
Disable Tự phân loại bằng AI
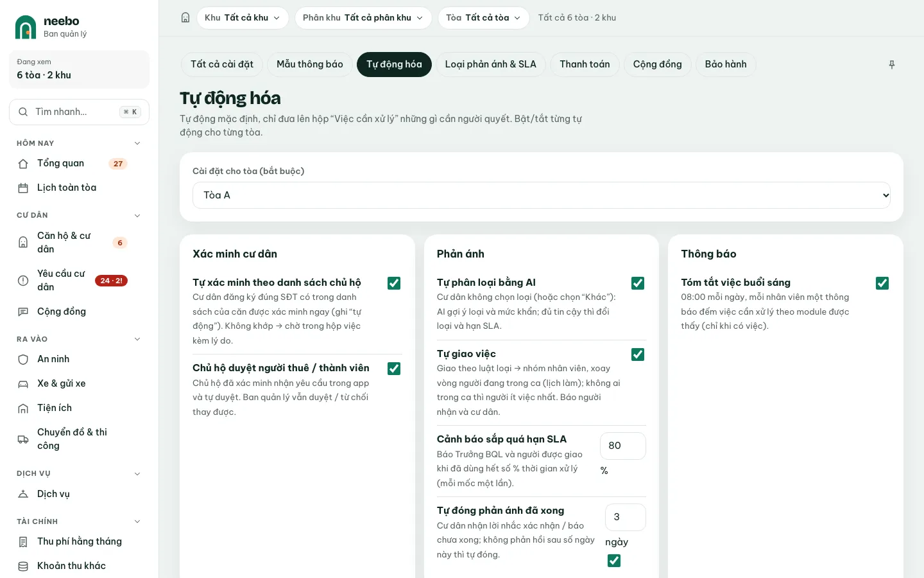(638, 283)
